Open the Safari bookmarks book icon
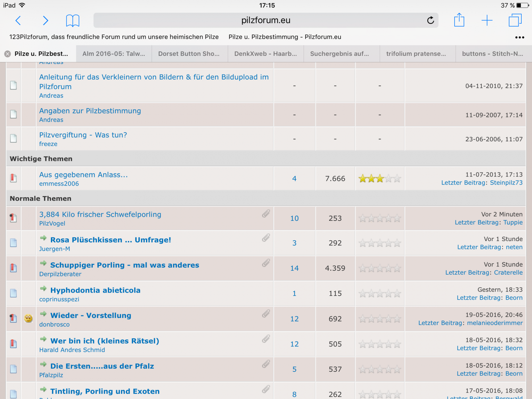The height and width of the screenshot is (399, 532). pyautogui.click(x=72, y=21)
